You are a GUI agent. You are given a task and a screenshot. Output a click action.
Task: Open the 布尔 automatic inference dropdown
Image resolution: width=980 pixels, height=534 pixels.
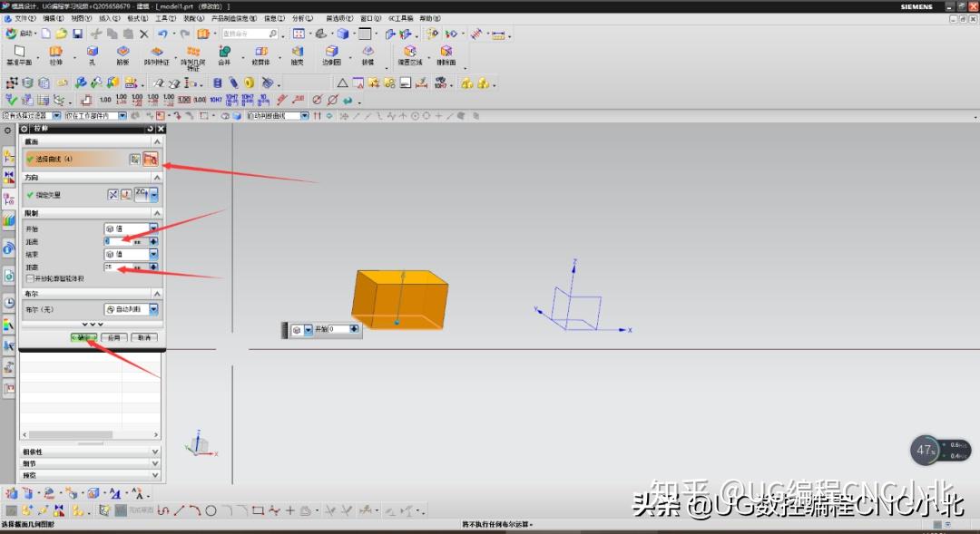coord(152,309)
